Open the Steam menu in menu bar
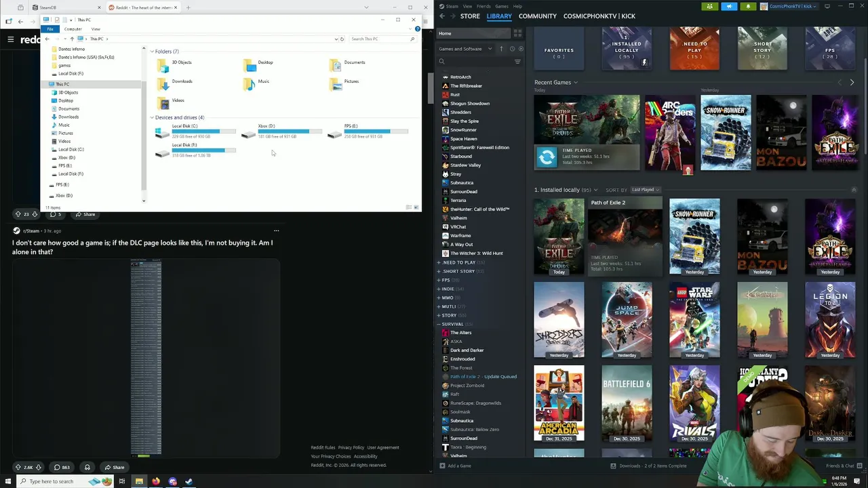868x488 pixels. click(452, 6)
